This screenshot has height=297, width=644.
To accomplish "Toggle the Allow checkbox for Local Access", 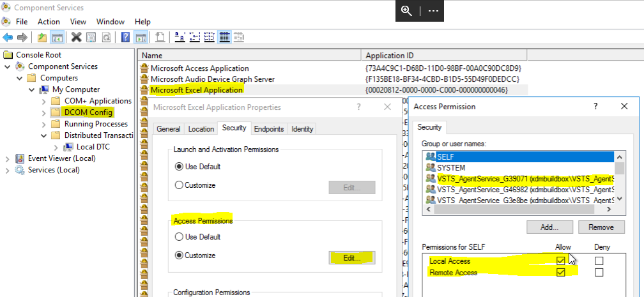I will click(x=561, y=261).
